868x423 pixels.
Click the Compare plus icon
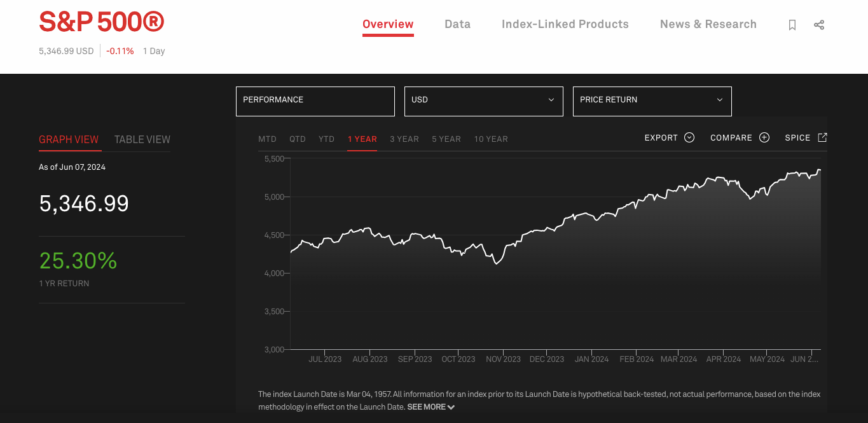pyautogui.click(x=764, y=137)
